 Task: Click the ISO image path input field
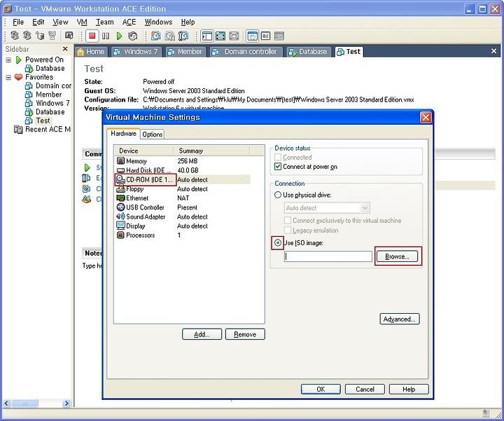coord(328,256)
